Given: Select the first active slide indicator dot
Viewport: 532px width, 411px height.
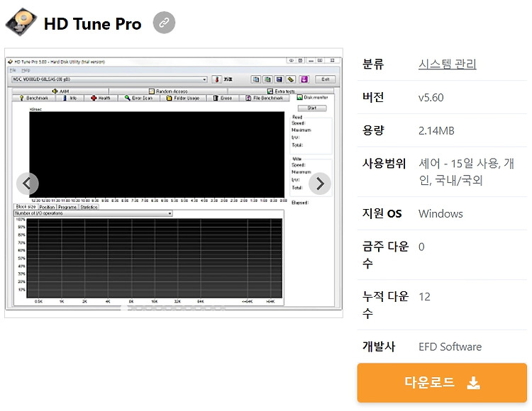Looking at the screenshot, I should (x=124, y=308).
